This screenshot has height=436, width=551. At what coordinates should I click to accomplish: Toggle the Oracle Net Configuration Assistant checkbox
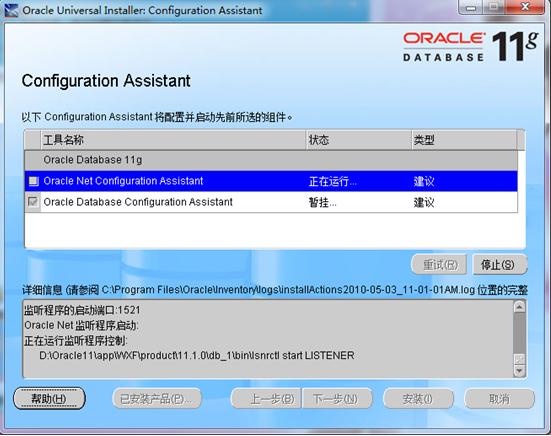tap(33, 181)
